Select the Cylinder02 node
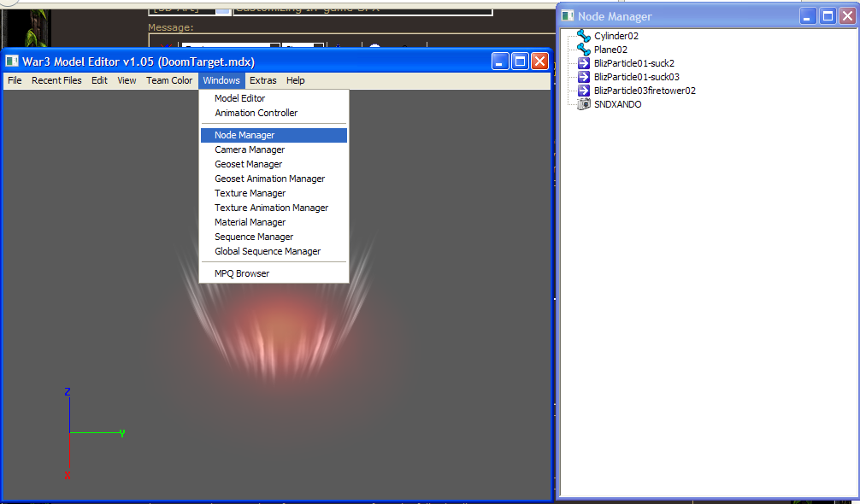This screenshot has height=504, width=860. [x=616, y=36]
